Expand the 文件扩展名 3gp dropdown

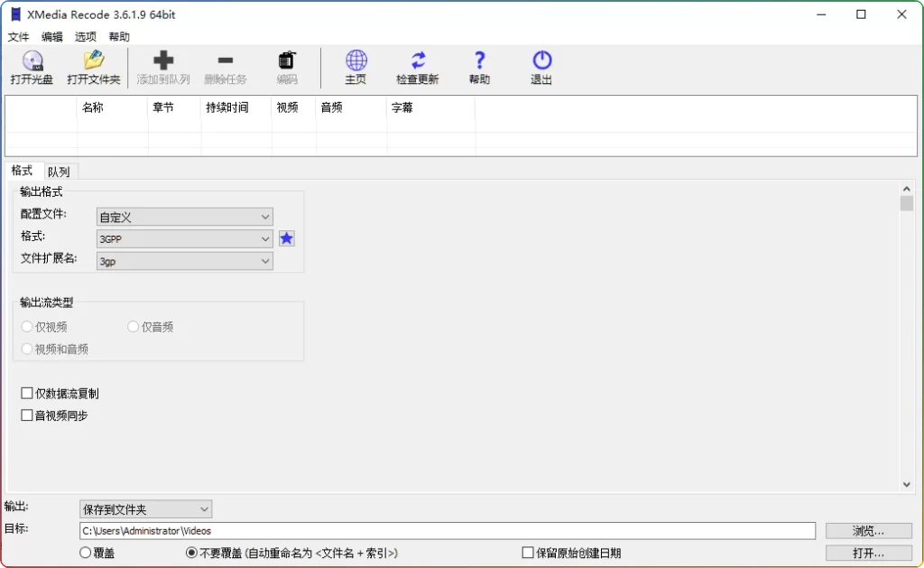[184, 261]
